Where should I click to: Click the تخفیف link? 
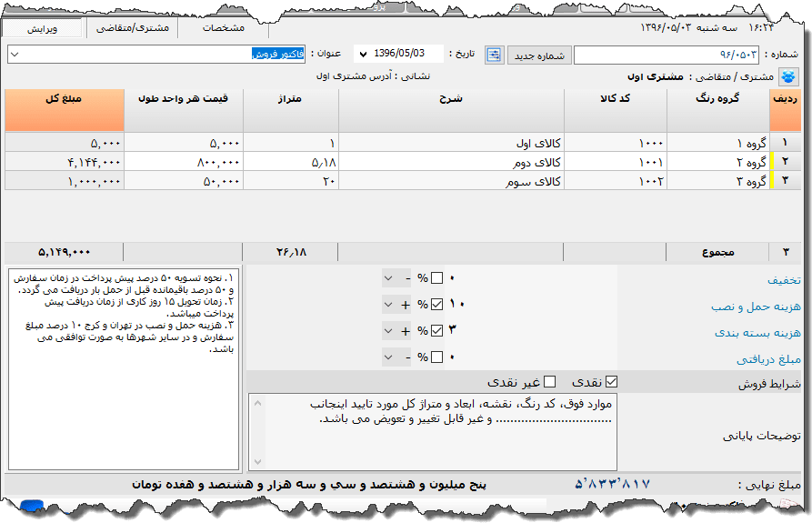(784, 280)
